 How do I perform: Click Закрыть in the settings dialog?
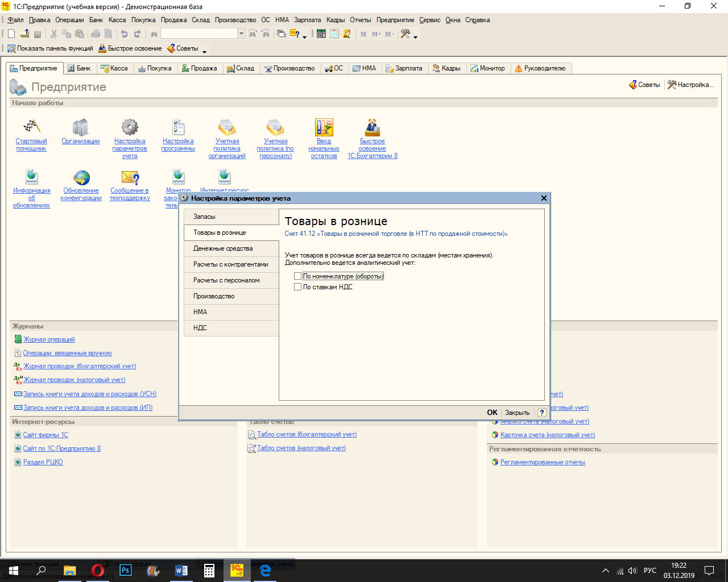(x=517, y=413)
